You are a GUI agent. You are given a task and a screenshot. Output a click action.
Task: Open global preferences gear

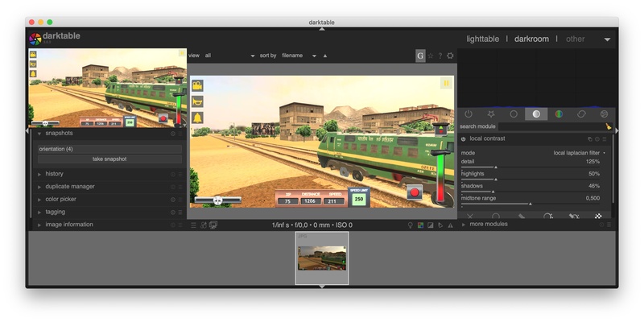(x=450, y=56)
